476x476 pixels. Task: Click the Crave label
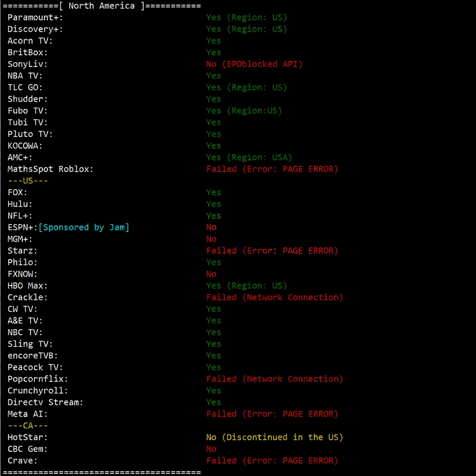[22, 461]
